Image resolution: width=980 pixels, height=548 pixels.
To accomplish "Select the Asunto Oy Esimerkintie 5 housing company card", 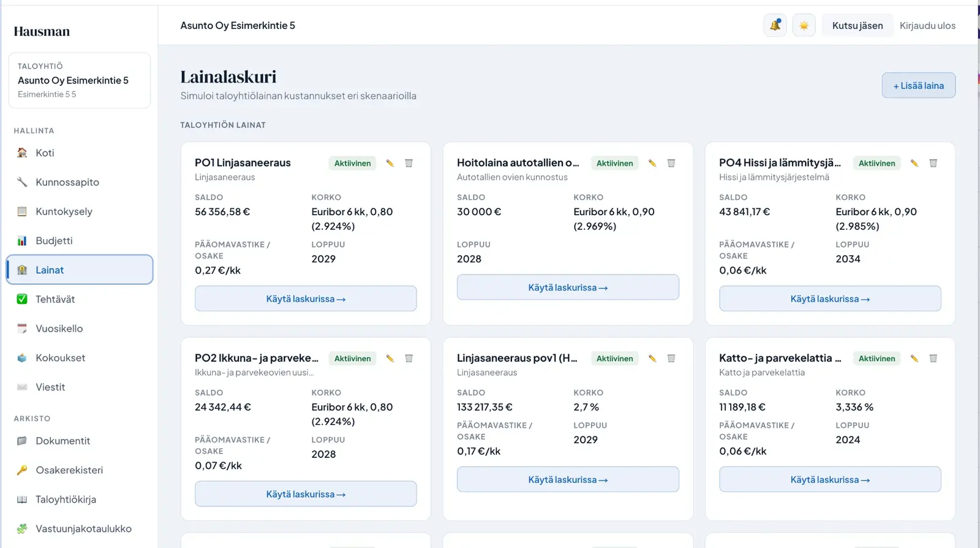I will [80, 80].
